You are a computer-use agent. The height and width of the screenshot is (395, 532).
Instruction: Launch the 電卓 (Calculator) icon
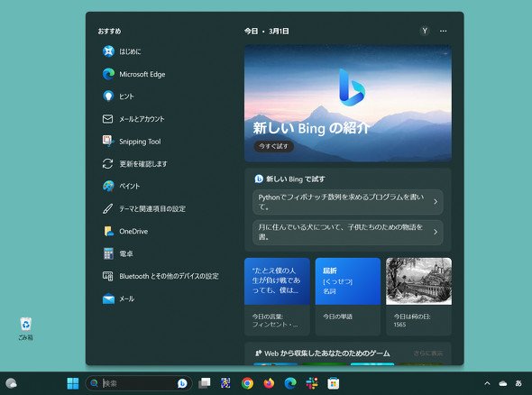108,253
